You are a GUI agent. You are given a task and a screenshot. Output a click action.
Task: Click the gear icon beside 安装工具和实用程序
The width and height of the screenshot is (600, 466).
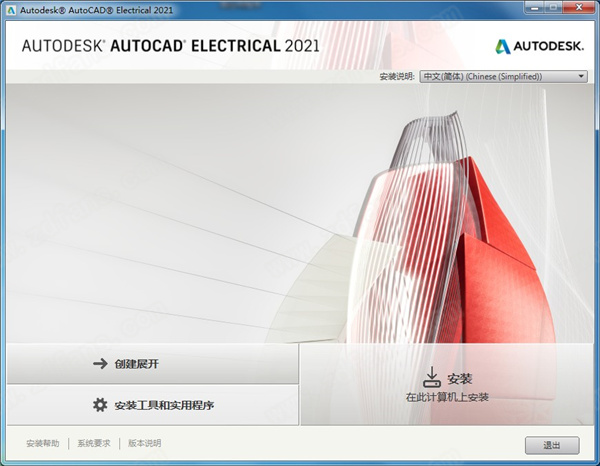coord(100,405)
